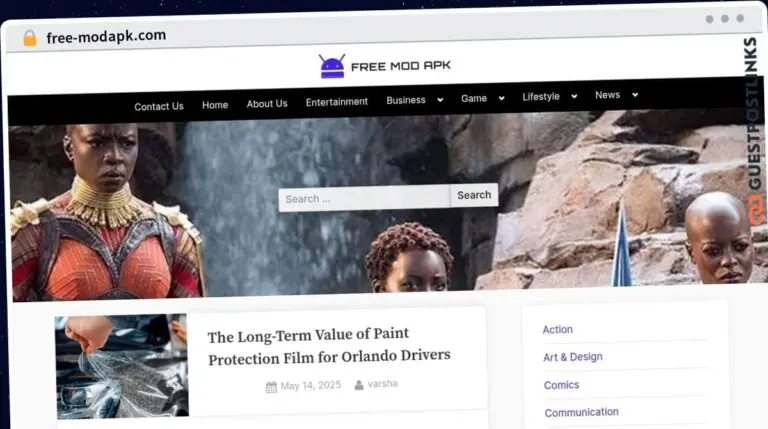Expand the Game menu chevron
768x429 pixels.
pos(502,98)
